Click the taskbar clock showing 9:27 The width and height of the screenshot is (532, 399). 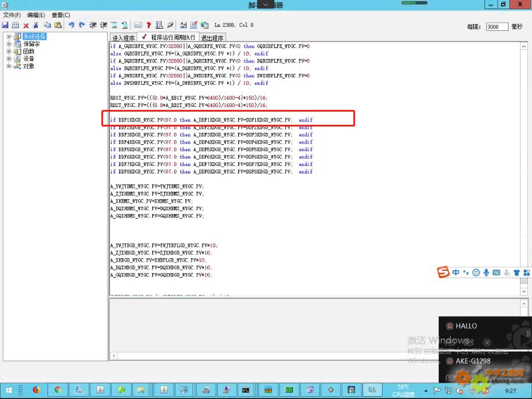pos(510,391)
